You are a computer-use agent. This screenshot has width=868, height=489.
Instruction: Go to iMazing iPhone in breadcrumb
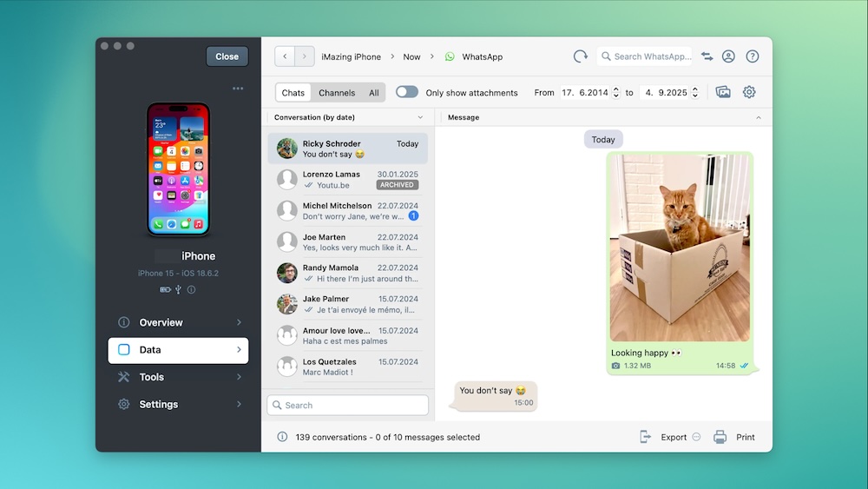pos(351,56)
